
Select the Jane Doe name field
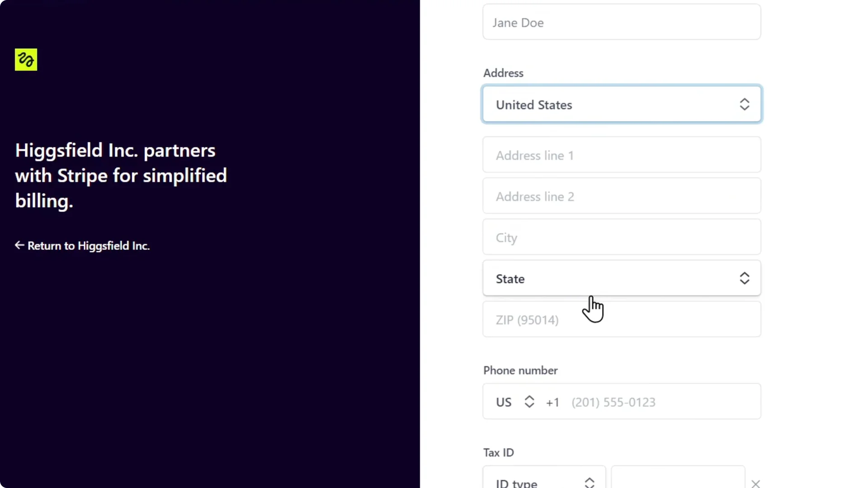click(621, 22)
